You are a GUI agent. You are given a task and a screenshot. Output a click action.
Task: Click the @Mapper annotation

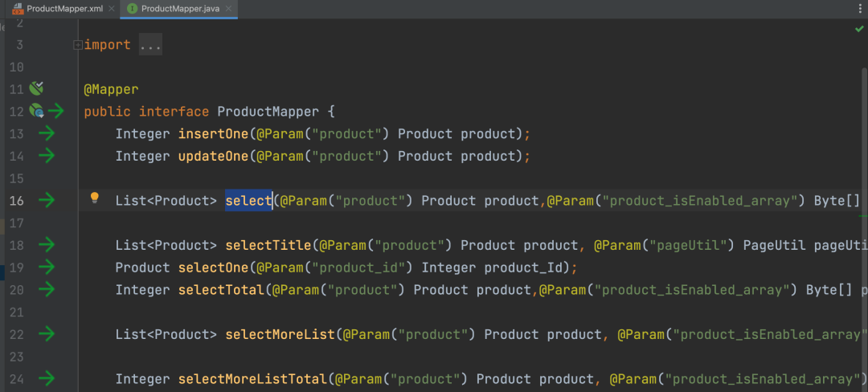coord(111,89)
